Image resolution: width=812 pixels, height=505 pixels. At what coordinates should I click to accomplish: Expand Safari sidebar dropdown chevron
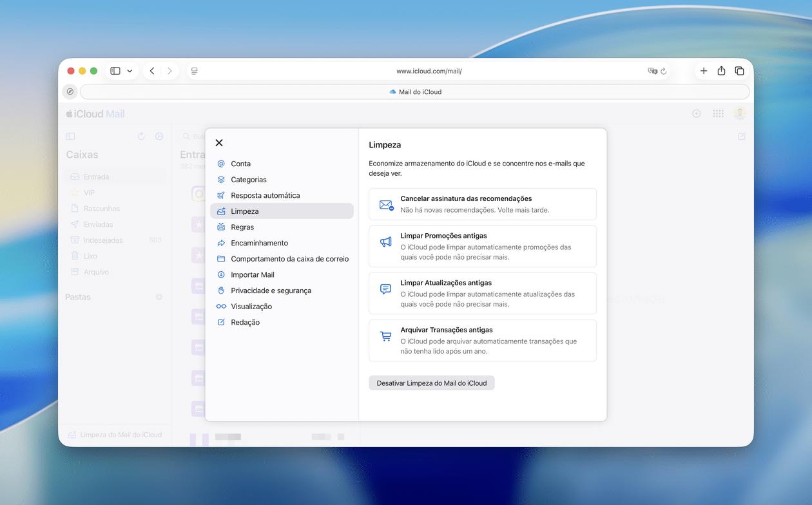click(130, 71)
